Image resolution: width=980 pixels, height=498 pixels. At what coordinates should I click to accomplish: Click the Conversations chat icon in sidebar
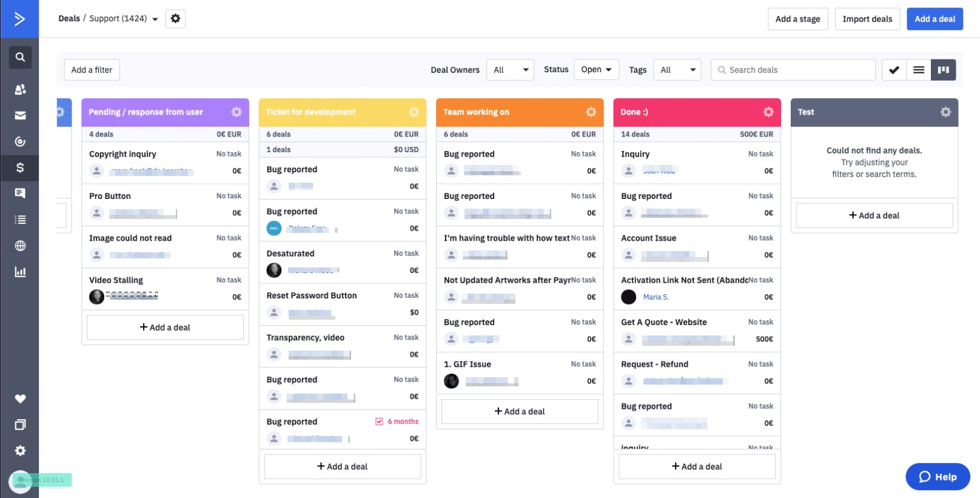20,193
